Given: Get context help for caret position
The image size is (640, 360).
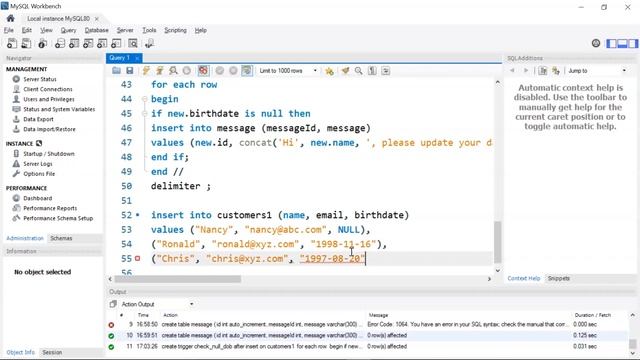Looking at the screenshot, I should tap(542, 71).
